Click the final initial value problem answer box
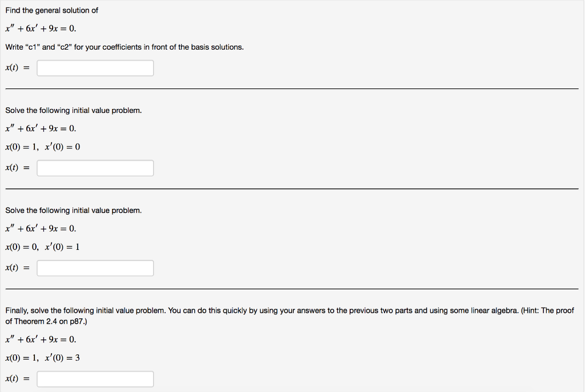Image resolution: width=585 pixels, height=392 pixels. (x=95, y=379)
